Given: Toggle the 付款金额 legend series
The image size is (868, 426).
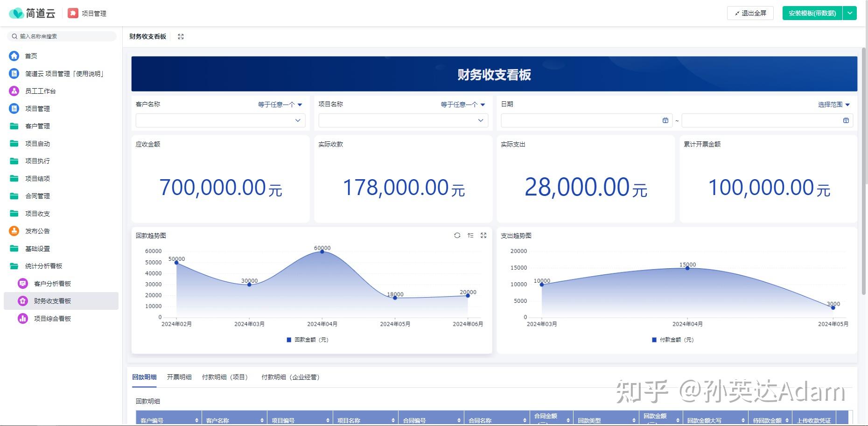Looking at the screenshot, I should click(672, 340).
